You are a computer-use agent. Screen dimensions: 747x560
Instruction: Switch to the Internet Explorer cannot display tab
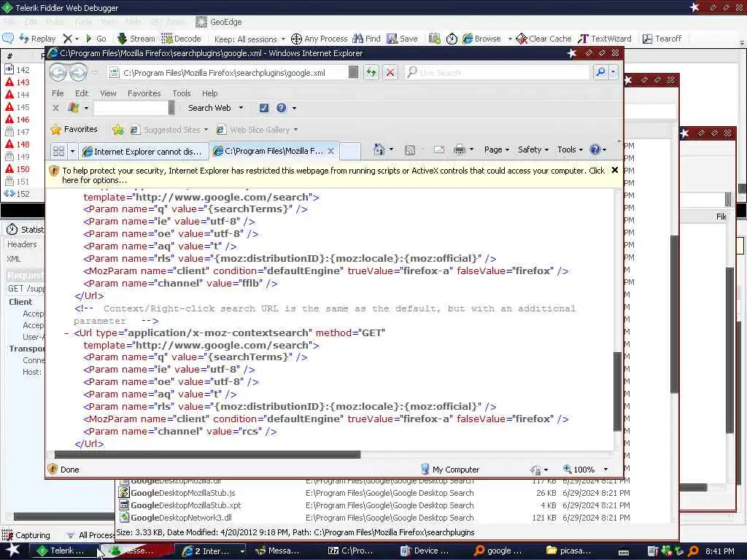tap(142, 152)
